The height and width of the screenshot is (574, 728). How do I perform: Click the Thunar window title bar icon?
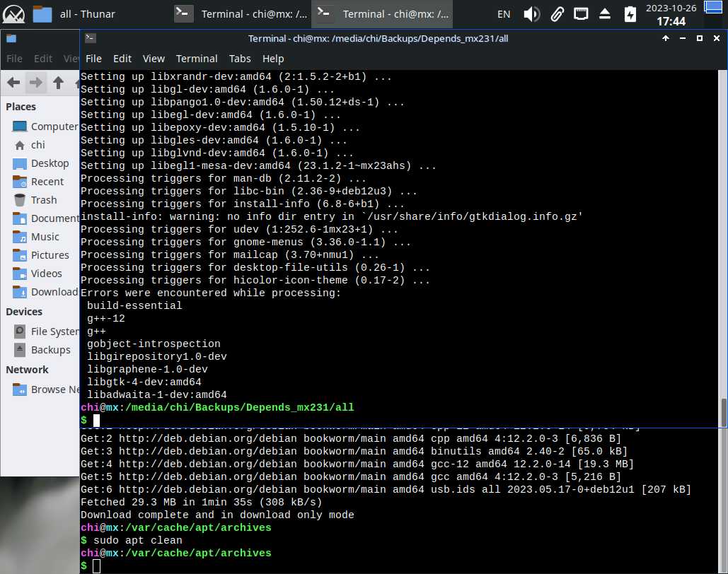click(x=11, y=38)
